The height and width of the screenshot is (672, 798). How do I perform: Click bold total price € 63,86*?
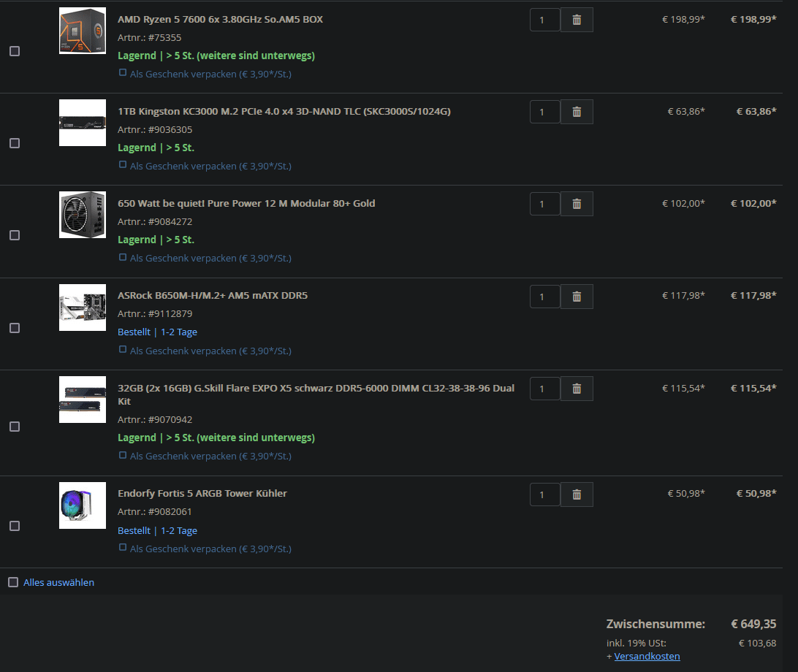[x=756, y=112]
